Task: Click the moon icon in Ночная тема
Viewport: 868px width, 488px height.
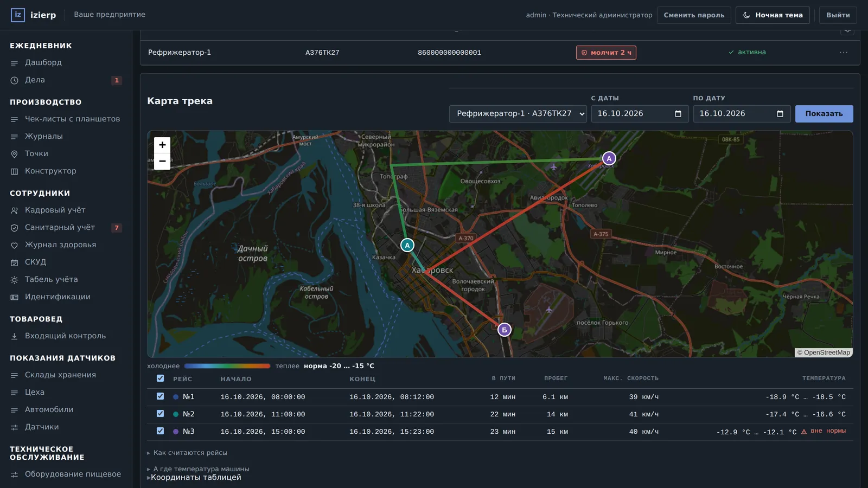Action: (x=746, y=15)
